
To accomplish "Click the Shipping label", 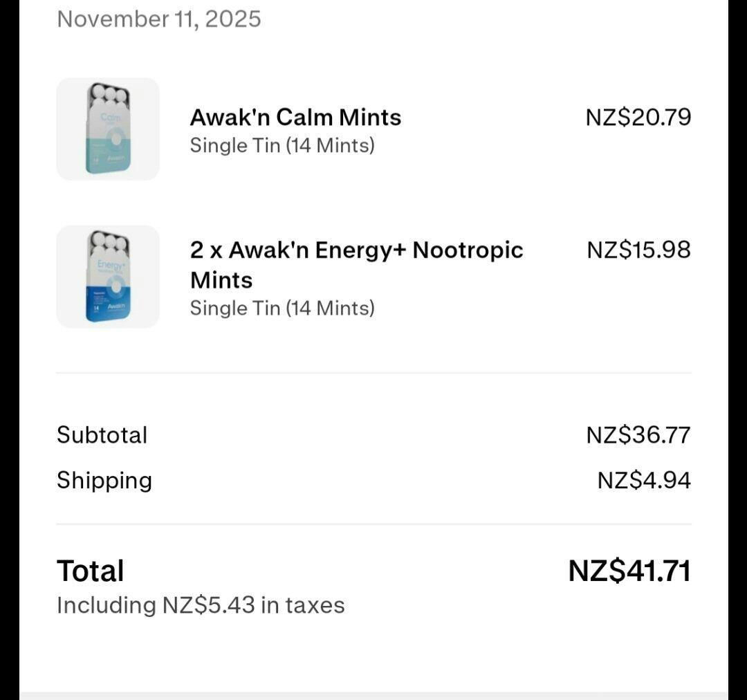I will pos(104,480).
